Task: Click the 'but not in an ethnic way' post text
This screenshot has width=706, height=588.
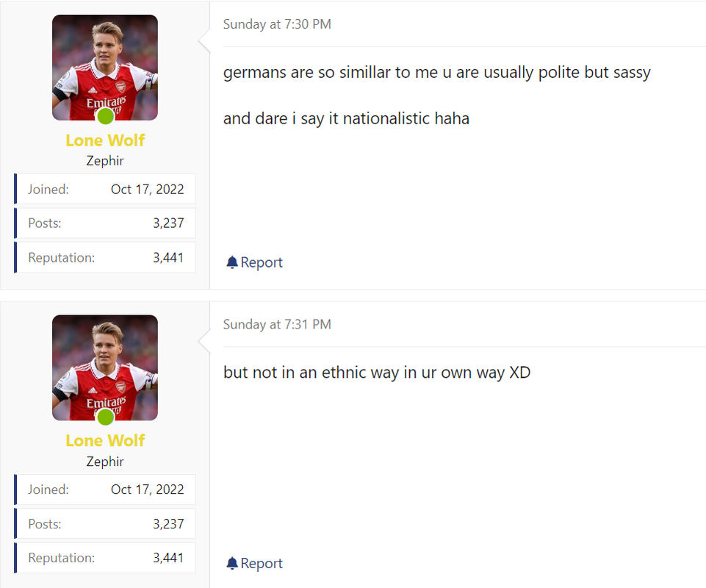Action: tap(377, 373)
